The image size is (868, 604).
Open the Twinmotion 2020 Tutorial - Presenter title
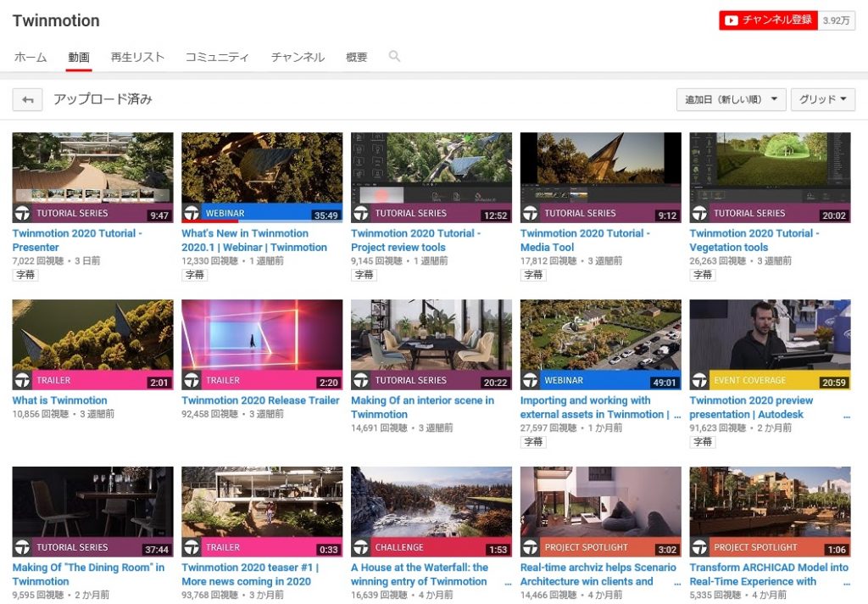(77, 240)
